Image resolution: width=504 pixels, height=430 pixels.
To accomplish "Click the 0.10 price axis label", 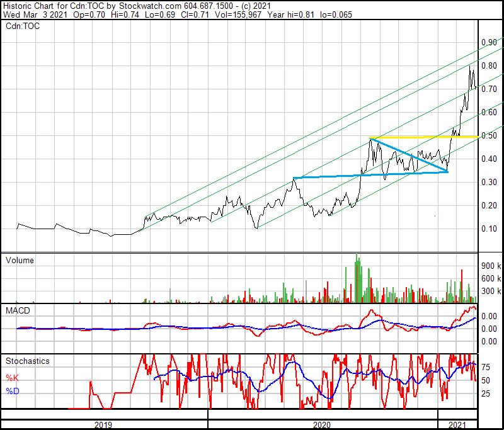I will (x=489, y=229).
